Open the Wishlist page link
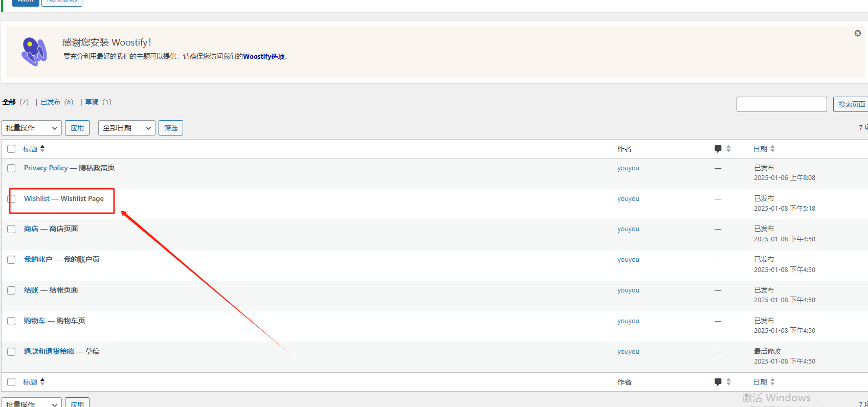868x407 pixels. pyautogui.click(x=37, y=198)
